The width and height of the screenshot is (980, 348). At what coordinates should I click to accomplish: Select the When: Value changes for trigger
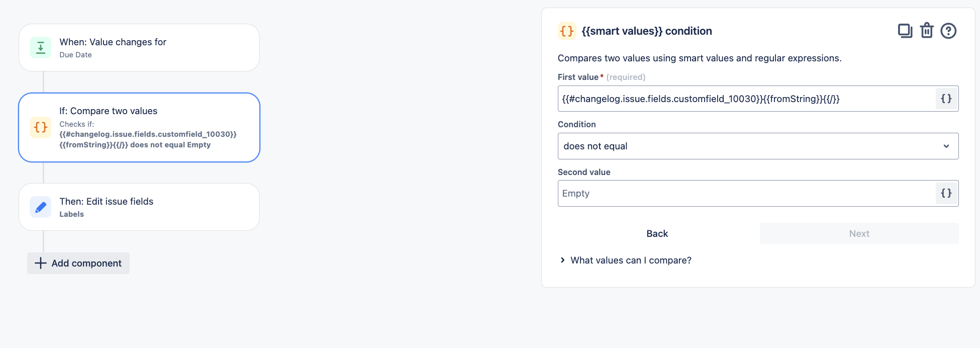point(139,48)
